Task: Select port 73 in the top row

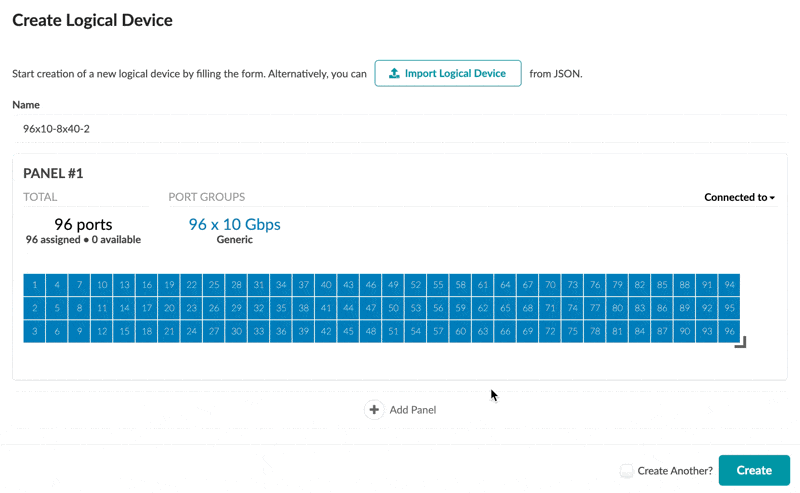Action: pyautogui.click(x=573, y=285)
